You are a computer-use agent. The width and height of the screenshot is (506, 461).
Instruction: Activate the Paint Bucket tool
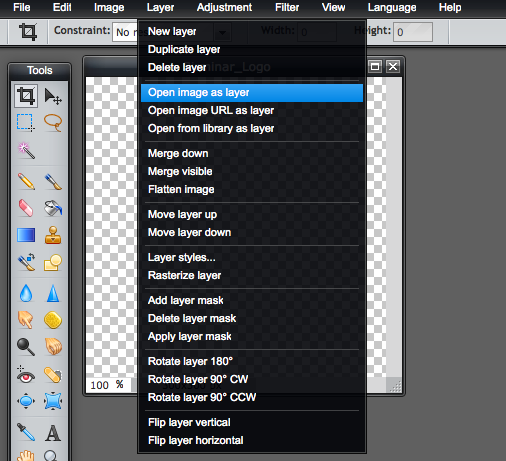(x=53, y=208)
